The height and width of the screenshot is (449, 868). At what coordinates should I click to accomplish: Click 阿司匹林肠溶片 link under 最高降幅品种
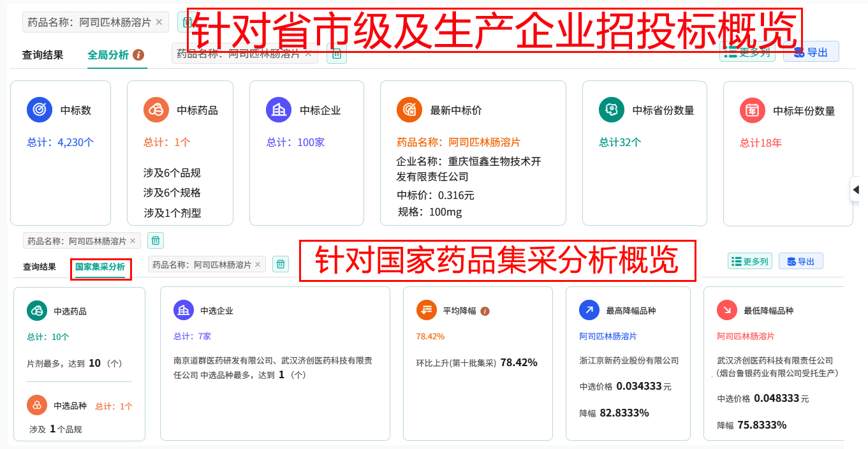coord(608,336)
